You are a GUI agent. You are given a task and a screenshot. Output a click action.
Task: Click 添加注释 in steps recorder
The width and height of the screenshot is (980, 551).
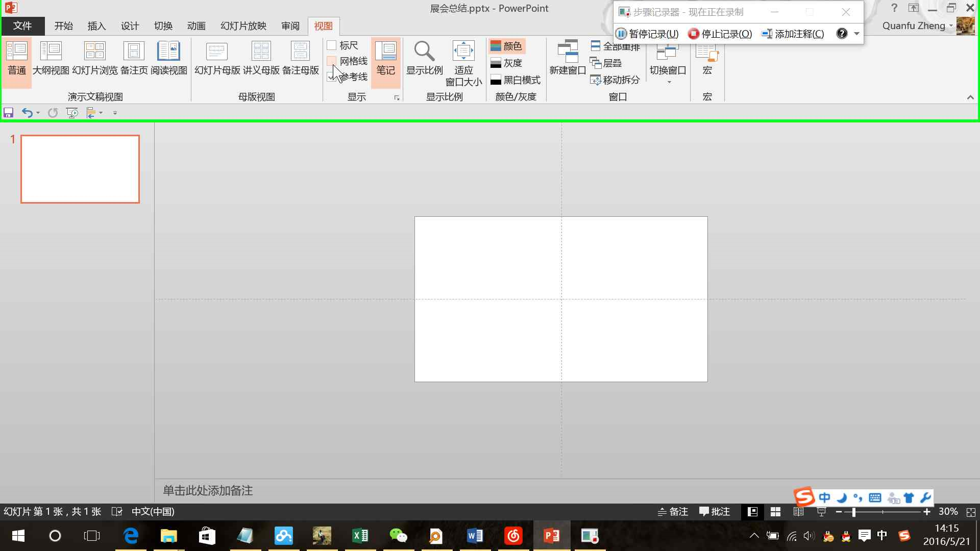pyautogui.click(x=793, y=34)
